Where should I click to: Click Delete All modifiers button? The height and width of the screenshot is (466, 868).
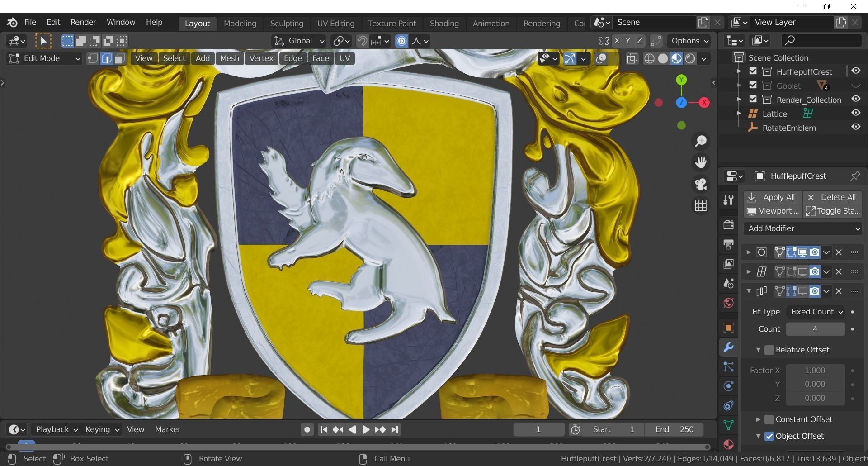832,197
